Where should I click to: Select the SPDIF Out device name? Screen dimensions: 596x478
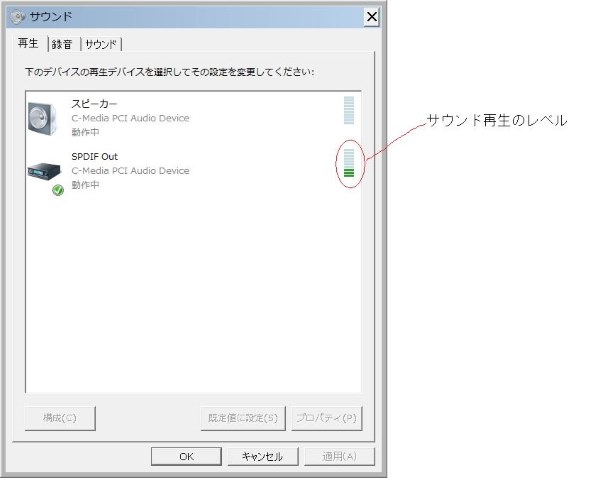[x=95, y=157]
